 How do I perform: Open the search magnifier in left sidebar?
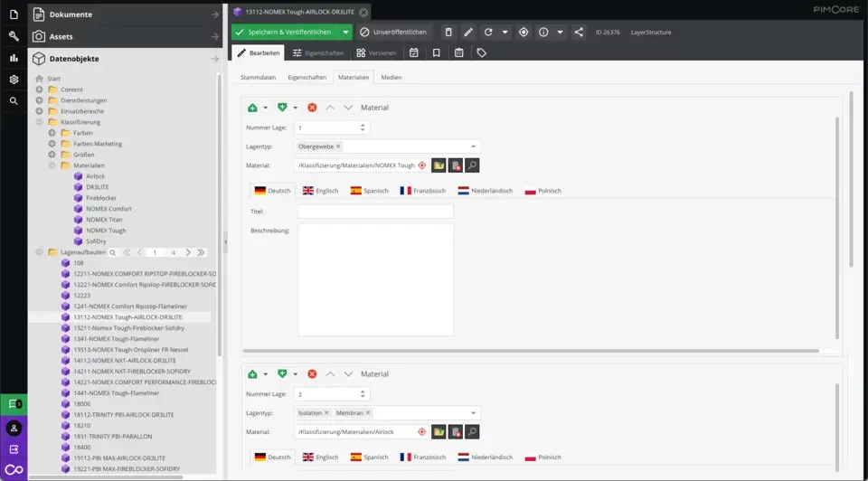(x=14, y=101)
